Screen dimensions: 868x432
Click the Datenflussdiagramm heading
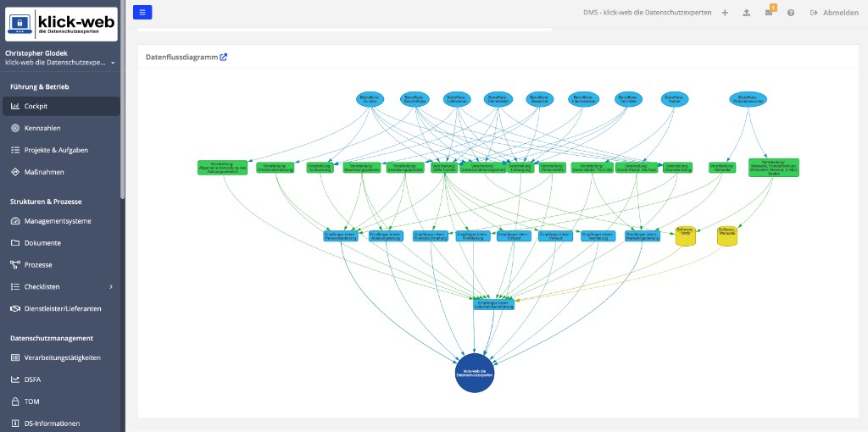point(181,57)
